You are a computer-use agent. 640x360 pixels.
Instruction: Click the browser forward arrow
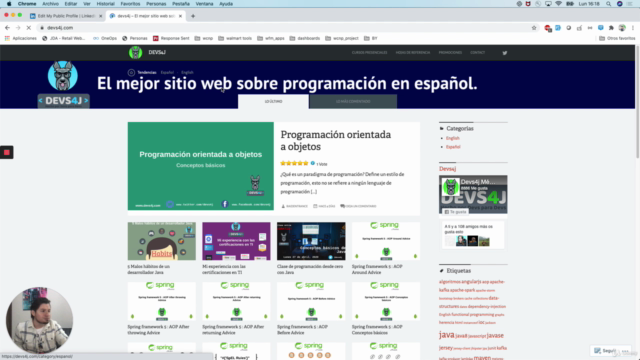coord(18,28)
